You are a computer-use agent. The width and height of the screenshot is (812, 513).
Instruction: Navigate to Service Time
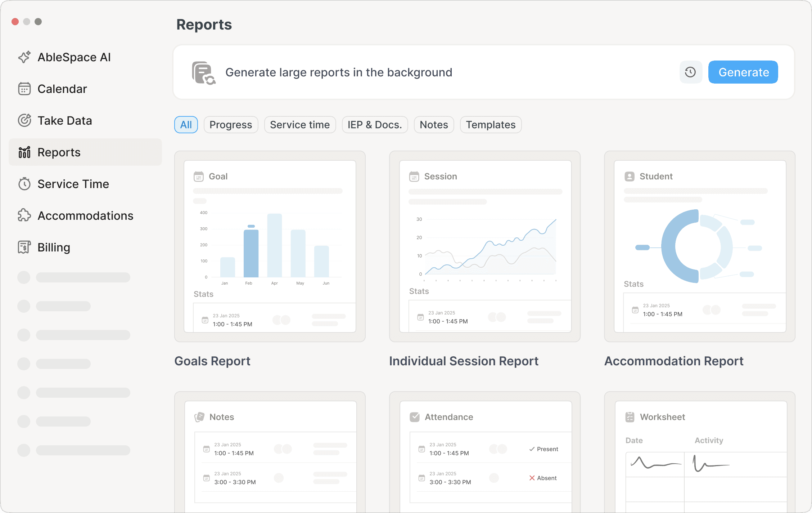coord(85,184)
